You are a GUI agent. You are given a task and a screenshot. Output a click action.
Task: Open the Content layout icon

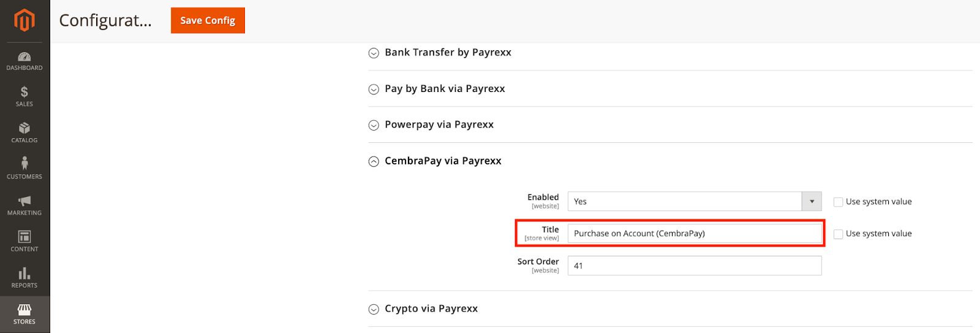pos(24,237)
